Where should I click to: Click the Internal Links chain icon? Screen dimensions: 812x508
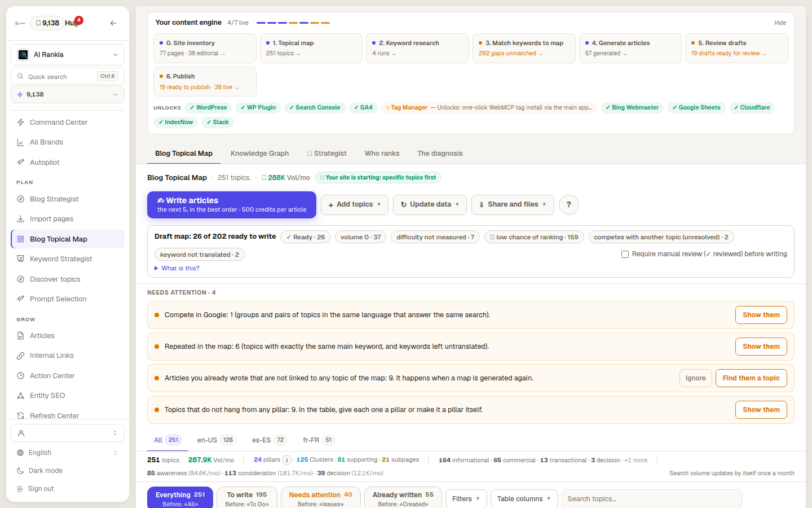click(20, 356)
